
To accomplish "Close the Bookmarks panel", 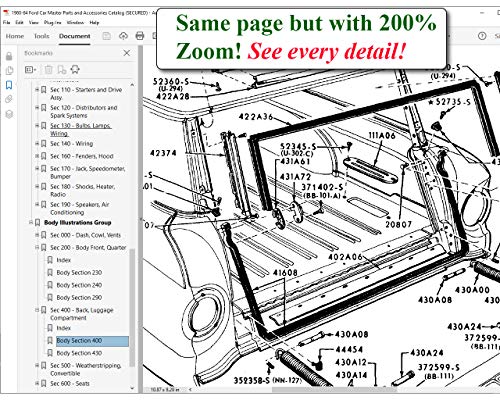I will (127, 53).
